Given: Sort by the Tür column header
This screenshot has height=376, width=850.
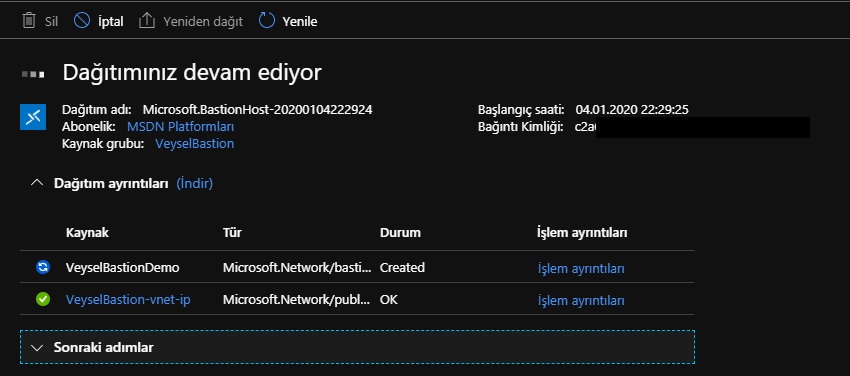Looking at the screenshot, I should pyautogui.click(x=232, y=232).
